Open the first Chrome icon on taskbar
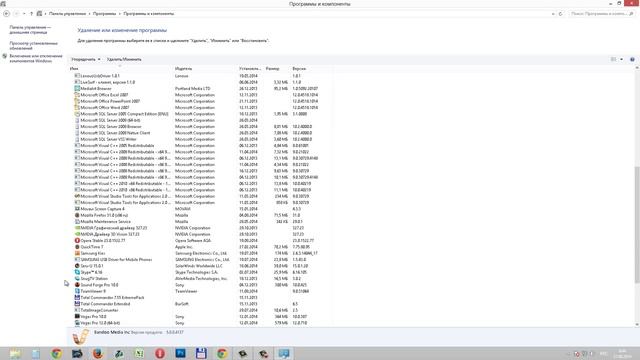Viewport: 640px width, 360px height. 57,353
